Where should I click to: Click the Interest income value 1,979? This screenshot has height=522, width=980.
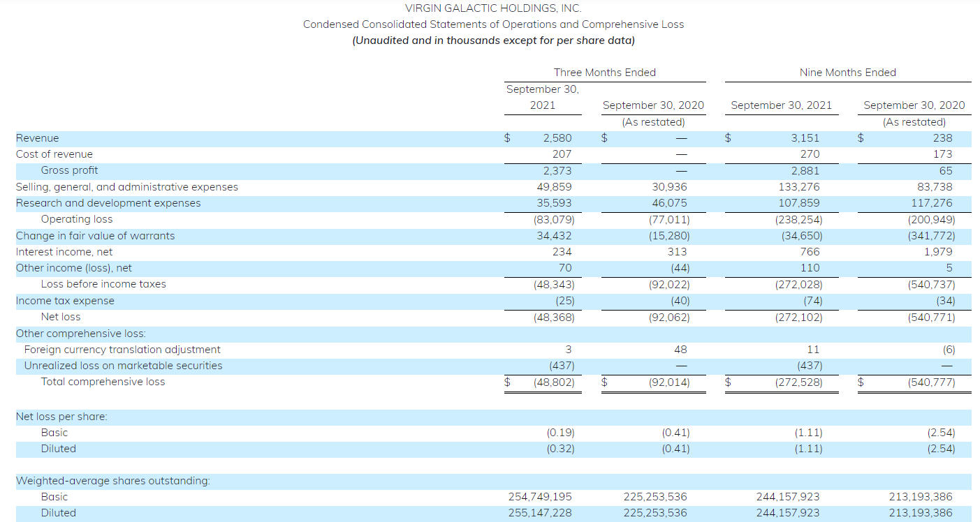tap(938, 252)
